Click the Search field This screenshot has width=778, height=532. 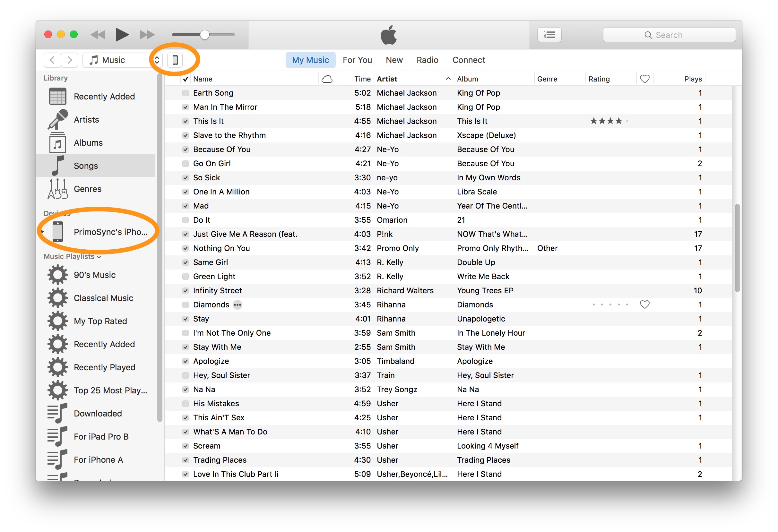pyautogui.click(x=669, y=35)
